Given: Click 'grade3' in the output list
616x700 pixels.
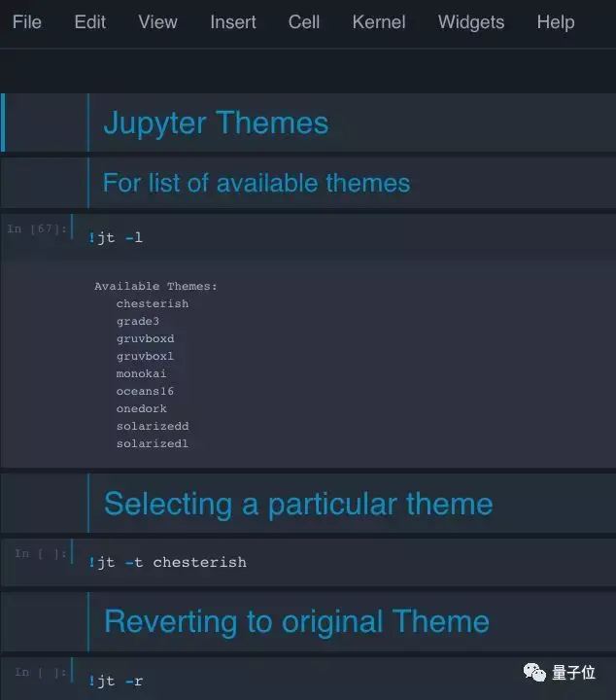Looking at the screenshot, I should [137, 321].
